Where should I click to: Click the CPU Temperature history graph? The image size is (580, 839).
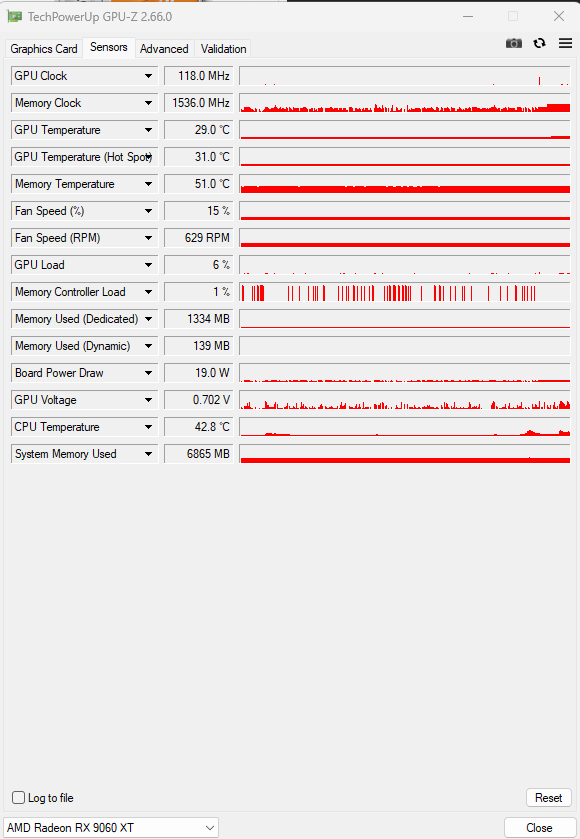(x=405, y=427)
